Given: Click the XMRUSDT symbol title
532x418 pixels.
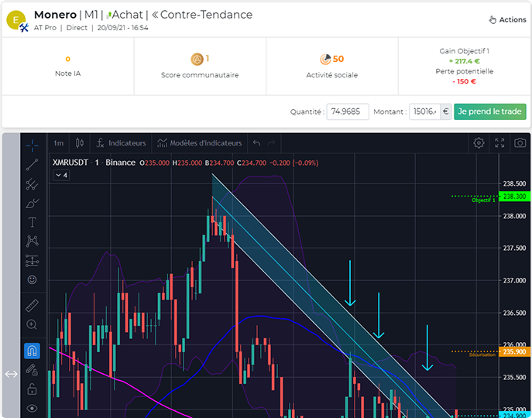Looking at the screenshot, I should pos(70,163).
